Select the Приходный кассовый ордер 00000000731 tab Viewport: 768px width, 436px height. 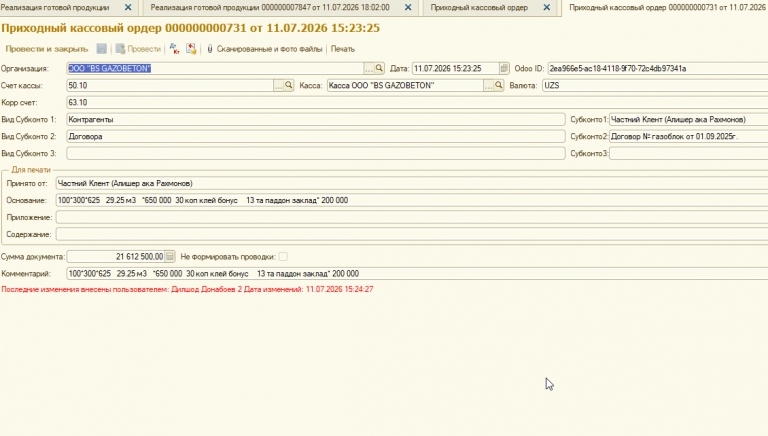pos(667,7)
